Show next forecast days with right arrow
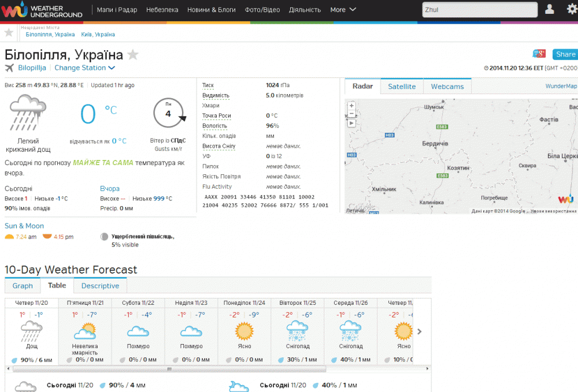The height and width of the screenshot is (392, 578). pyautogui.click(x=420, y=331)
